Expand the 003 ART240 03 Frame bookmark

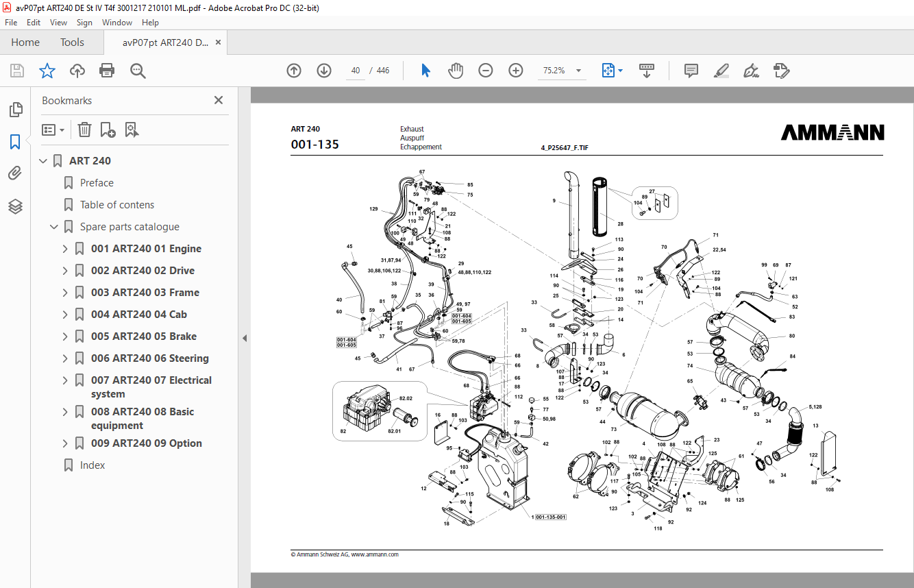[65, 293]
